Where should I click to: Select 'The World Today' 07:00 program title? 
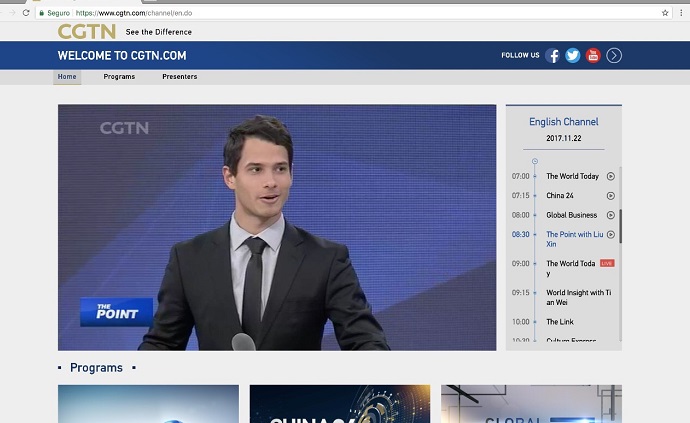[x=573, y=176]
